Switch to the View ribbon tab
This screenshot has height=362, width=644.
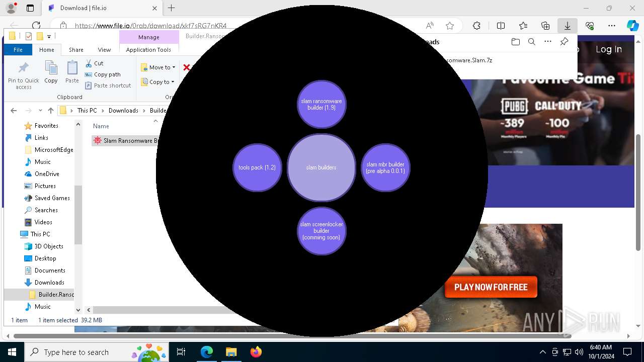[x=104, y=50]
